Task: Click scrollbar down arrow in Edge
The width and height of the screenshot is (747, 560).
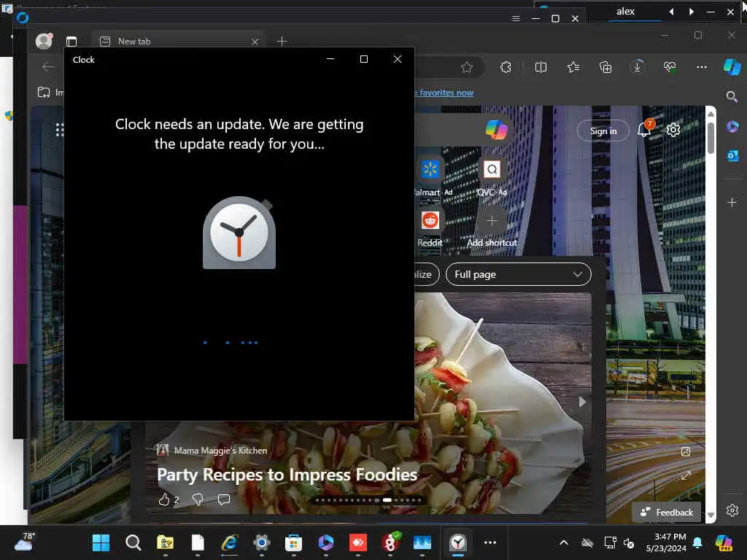Action: pos(711,516)
